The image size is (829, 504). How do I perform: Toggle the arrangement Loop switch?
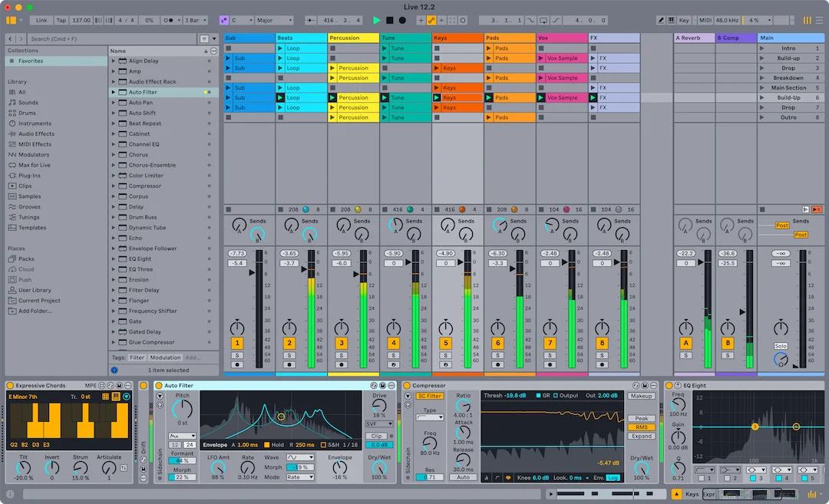point(543,21)
